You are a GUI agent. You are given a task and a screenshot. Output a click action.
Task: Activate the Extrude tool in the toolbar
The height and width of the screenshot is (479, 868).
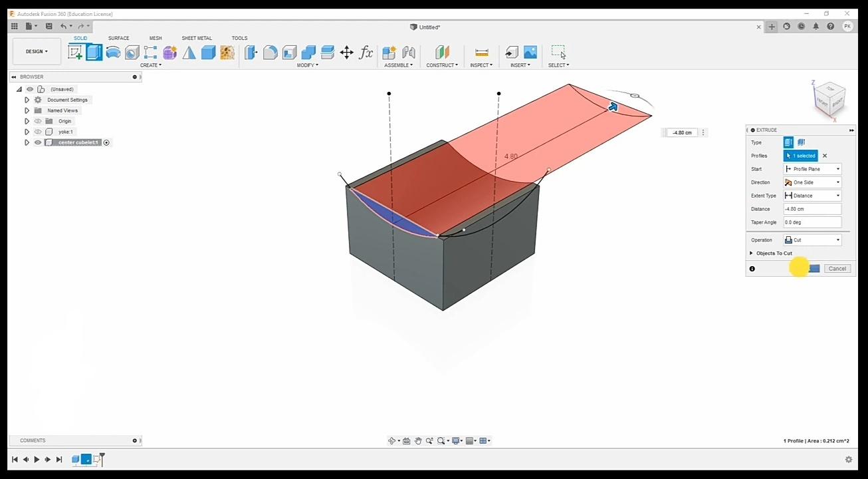click(x=94, y=53)
